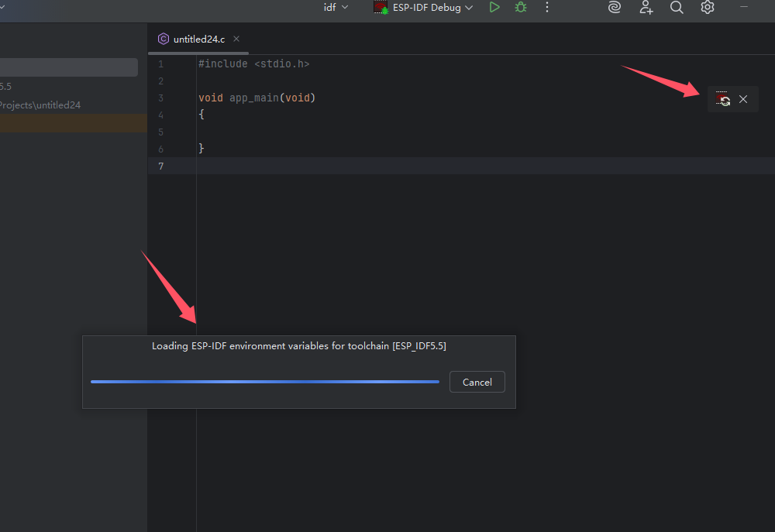
Task: Dismiss the floating reload notification
Action: click(x=743, y=99)
